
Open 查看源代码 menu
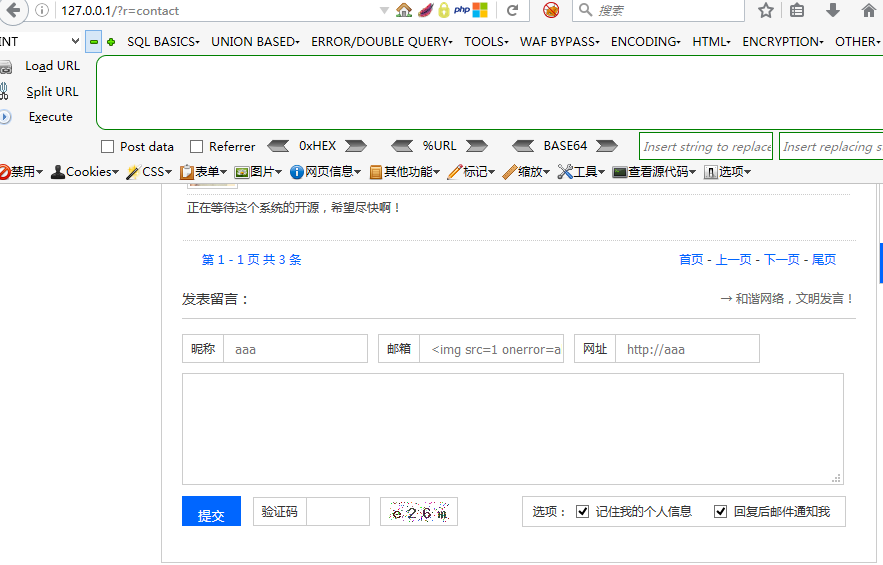654,172
